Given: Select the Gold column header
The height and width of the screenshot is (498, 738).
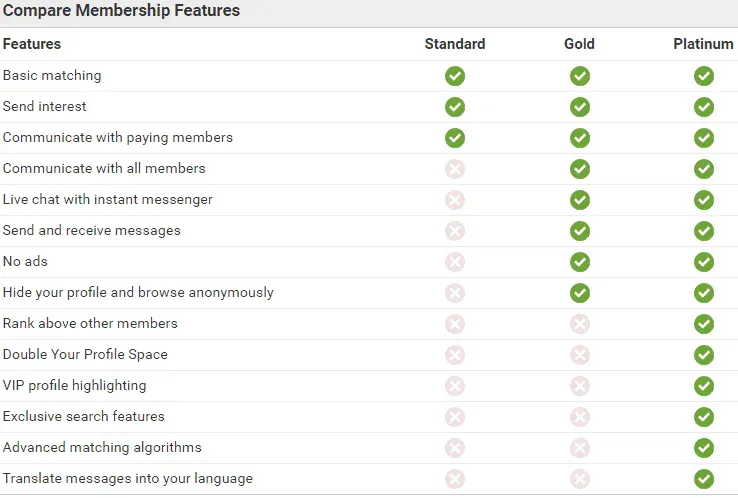Looking at the screenshot, I should point(579,44).
